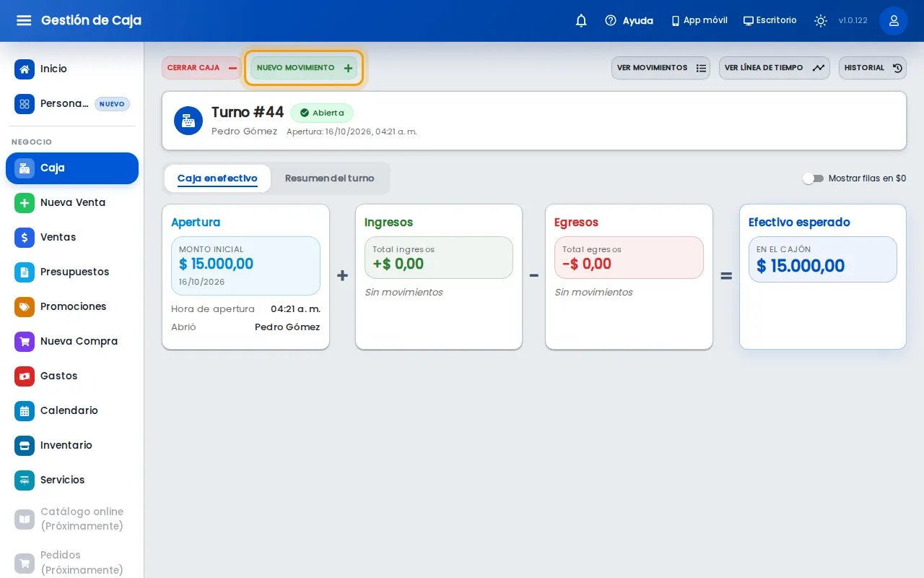Select Caja in the sidebar menu
This screenshot has height=578, width=924.
(x=72, y=168)
